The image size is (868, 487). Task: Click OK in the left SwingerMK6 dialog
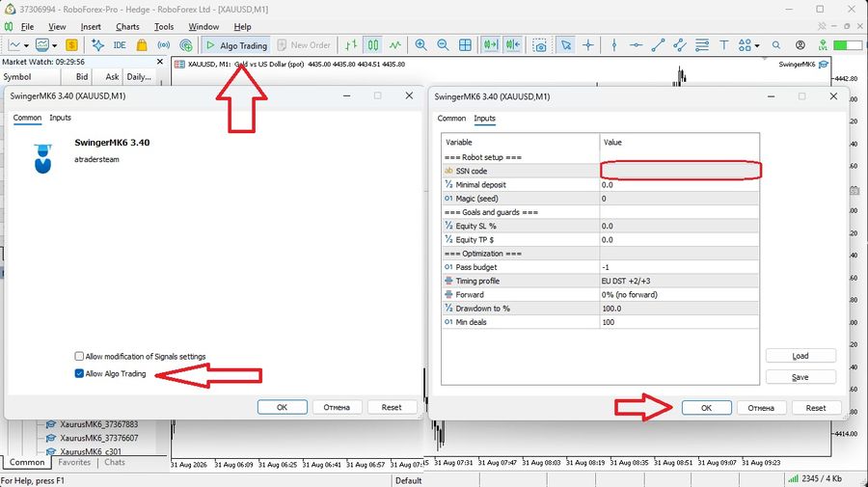click(283, 407)
